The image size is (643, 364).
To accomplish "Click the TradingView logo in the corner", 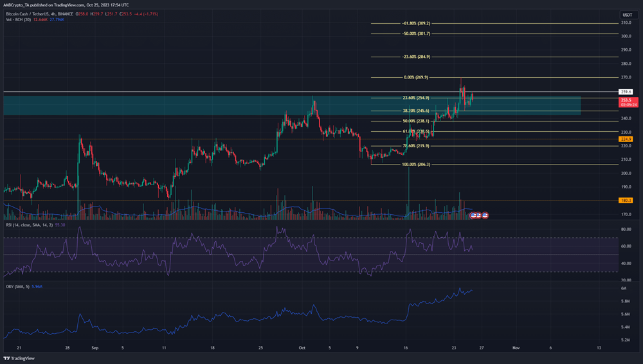I will tap(19, 358).
